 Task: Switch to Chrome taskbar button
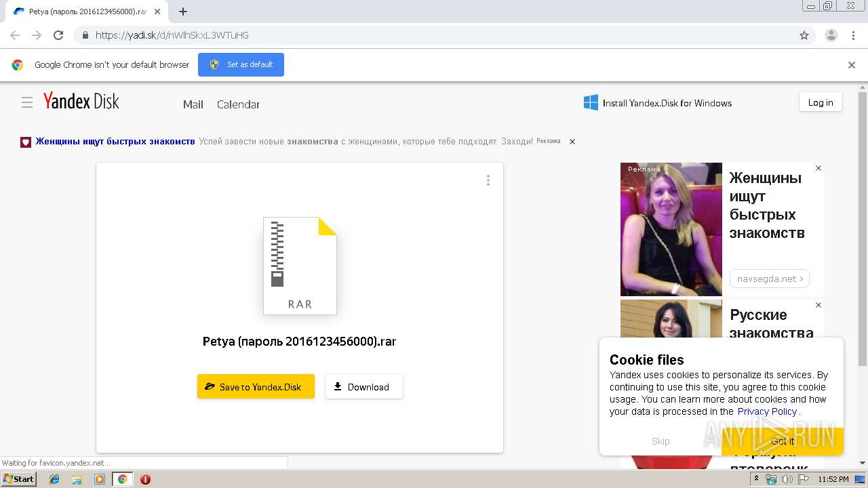coord(122,479)
